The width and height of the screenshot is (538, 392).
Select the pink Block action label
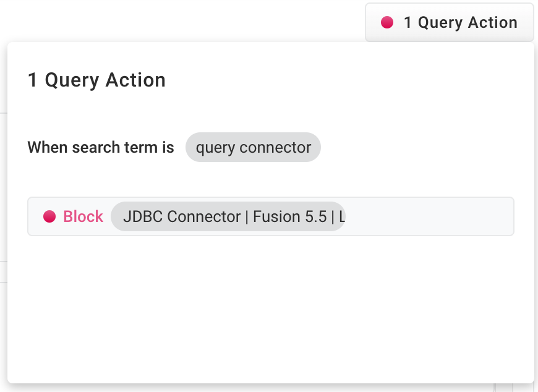(83, 216)
